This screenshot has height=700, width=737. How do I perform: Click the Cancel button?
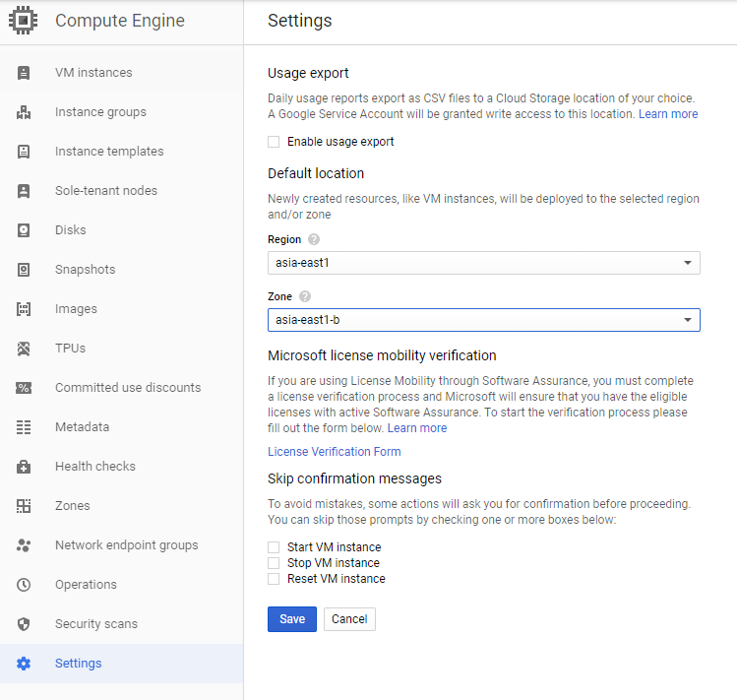349,619
